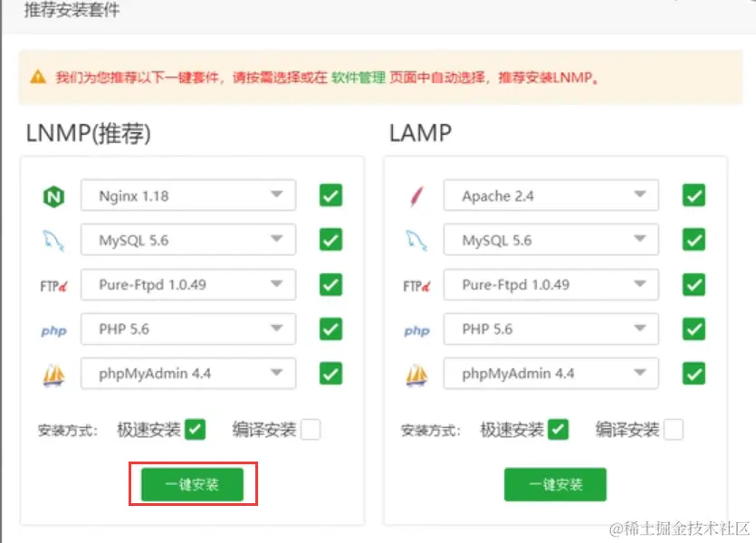This screenshot has height=543, width=756.
Task: Click the Nginx logo icon in LNMP
Action: click(x=53, y=196)
